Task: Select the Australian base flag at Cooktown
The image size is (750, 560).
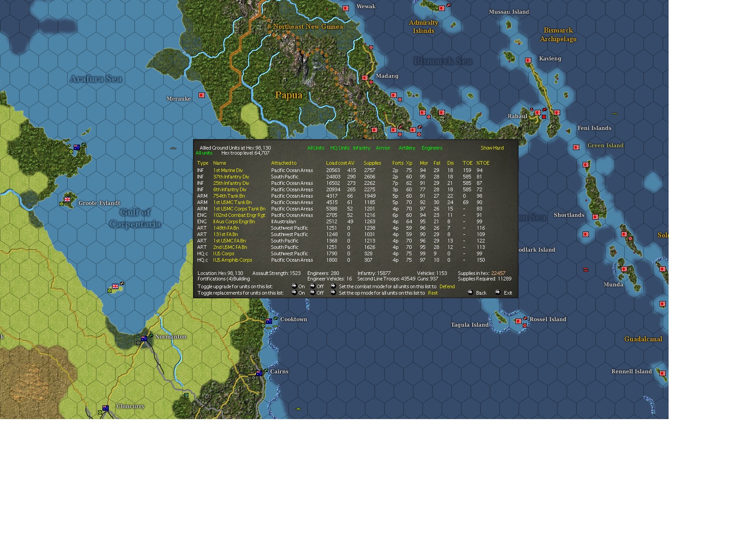Action: (269, 321)
